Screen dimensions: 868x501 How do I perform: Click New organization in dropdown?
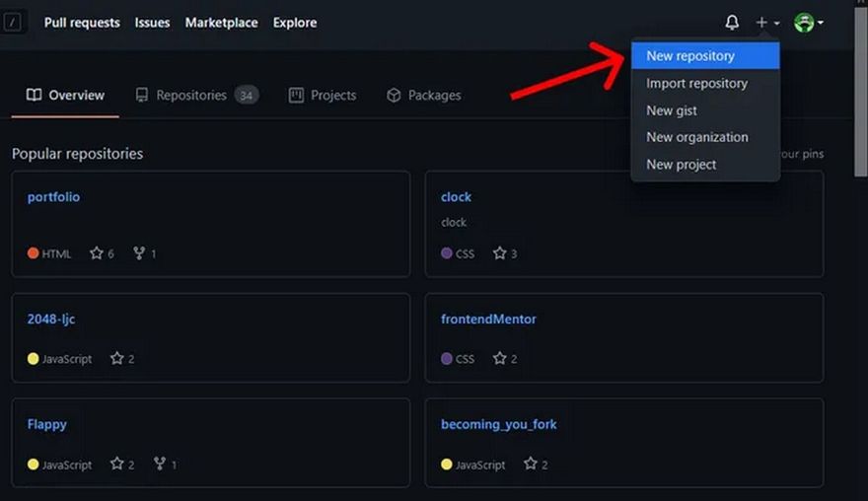pyautogui.click(x=696, y=137)
